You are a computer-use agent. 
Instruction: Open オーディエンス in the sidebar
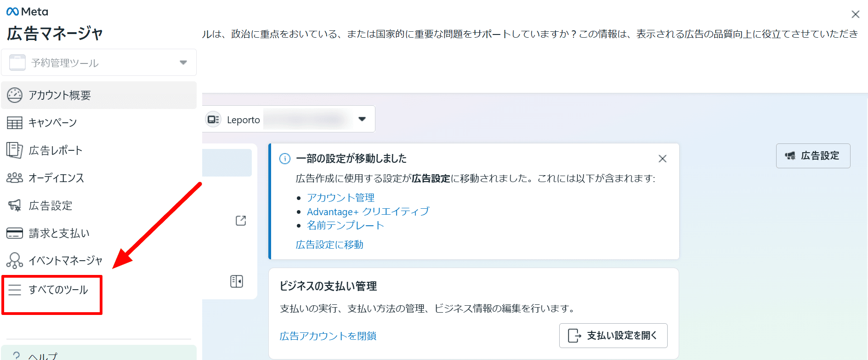pos(99,178)
